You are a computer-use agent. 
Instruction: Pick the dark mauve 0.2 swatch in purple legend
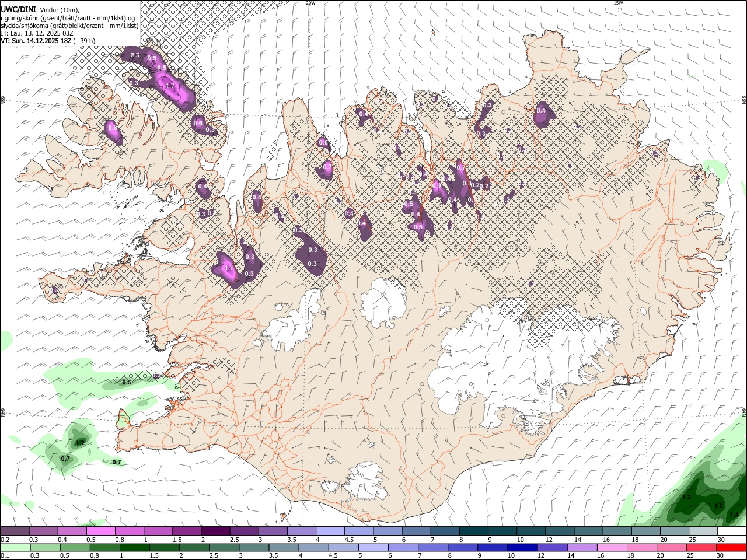[15, 531]
